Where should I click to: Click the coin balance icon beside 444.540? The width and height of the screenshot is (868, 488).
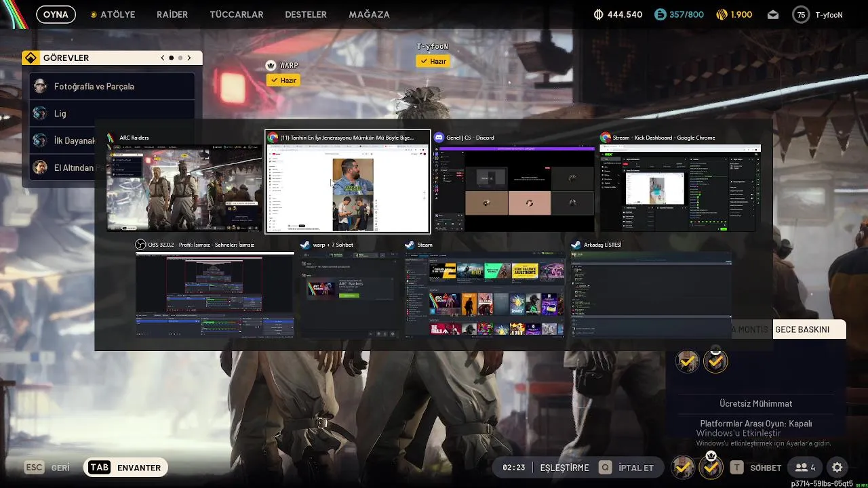[x=598, y=14]
